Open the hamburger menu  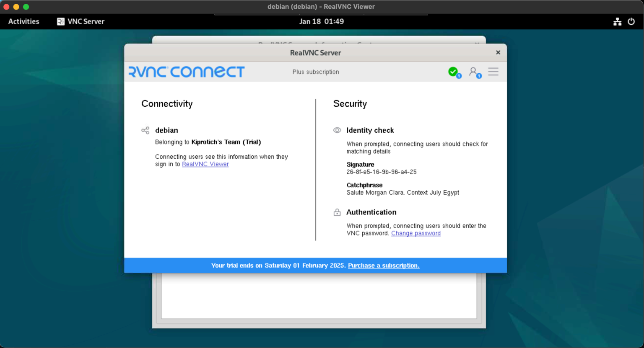click(x=493, y=72)
